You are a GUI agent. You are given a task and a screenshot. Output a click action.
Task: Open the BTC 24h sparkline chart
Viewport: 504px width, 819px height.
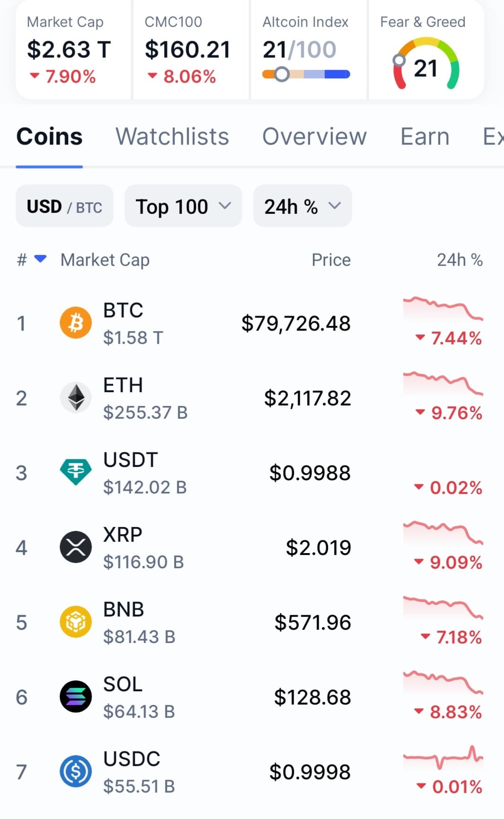[x=442, y=308]
